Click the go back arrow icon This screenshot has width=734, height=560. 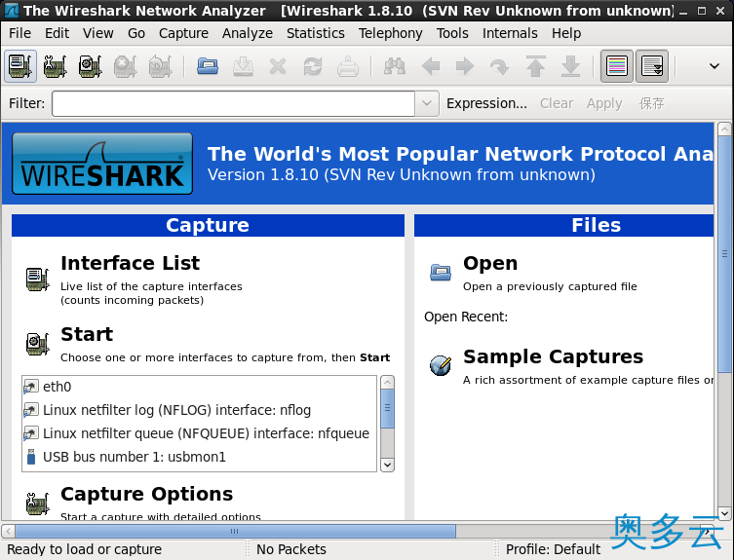pyautogui.click(x=430, y=66)
